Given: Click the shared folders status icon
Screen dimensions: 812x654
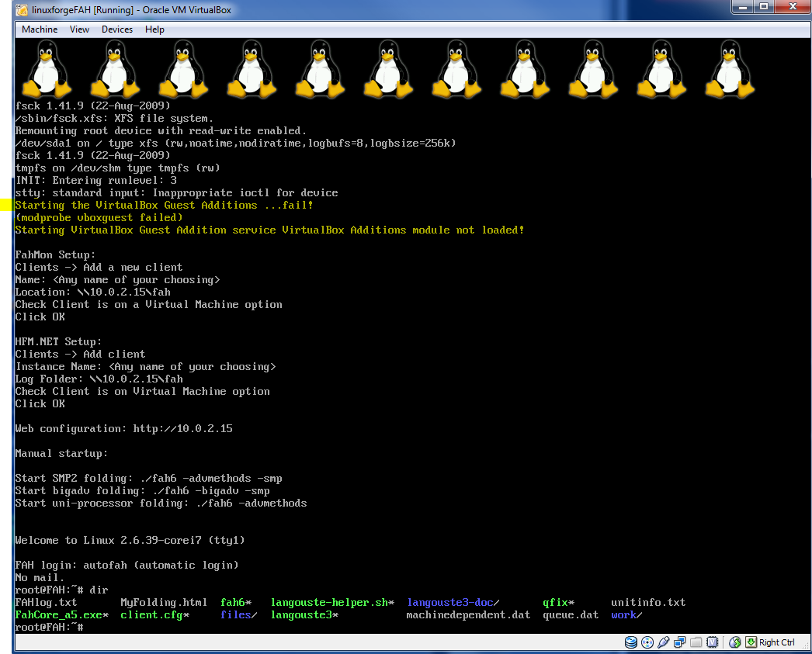Looking at the screenshot, I should click(x=696, y=642).
